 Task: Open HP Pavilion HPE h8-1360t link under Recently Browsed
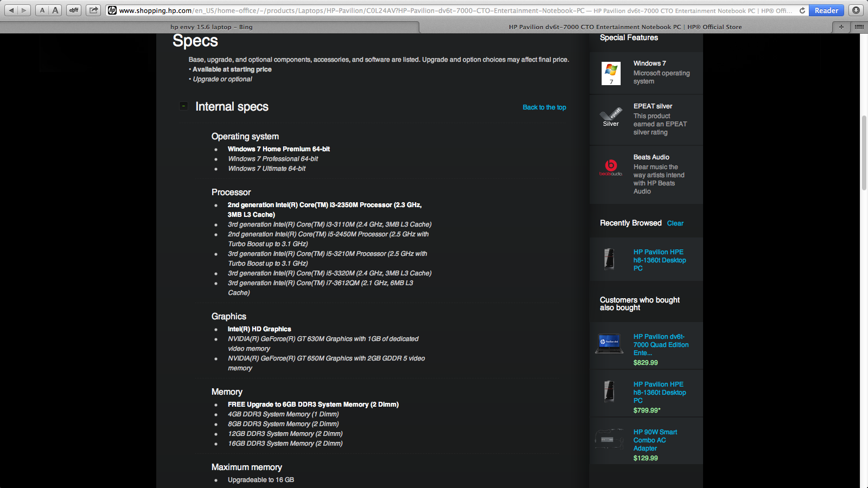pos(660,260)
